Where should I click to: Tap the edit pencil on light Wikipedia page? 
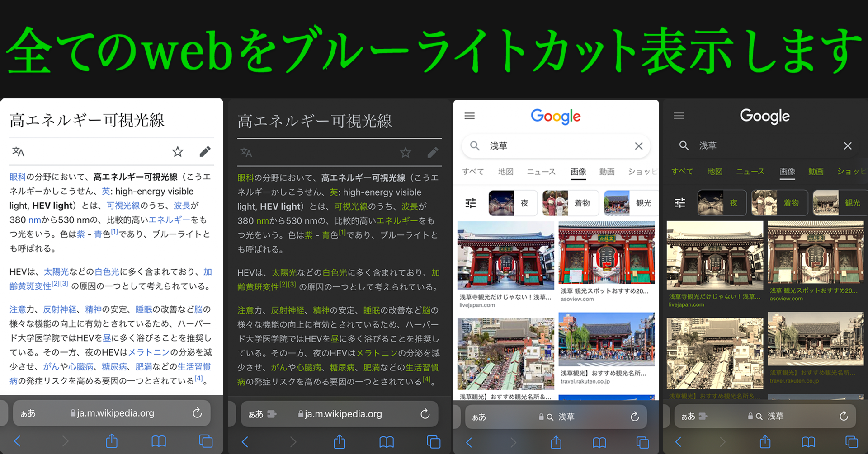tap(205, 152)
